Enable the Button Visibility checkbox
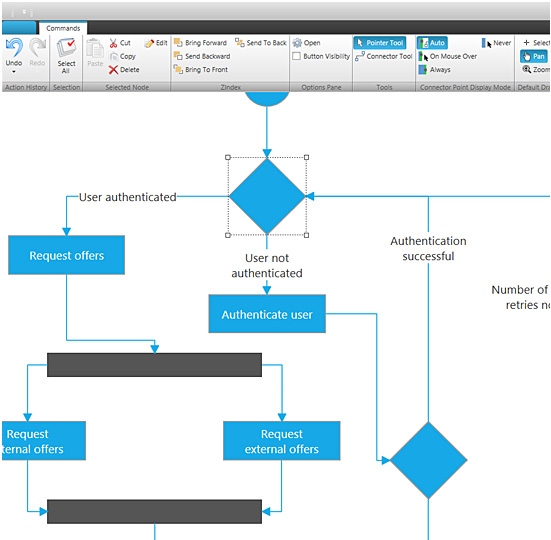The image size is (551, 540). [297, 56]
